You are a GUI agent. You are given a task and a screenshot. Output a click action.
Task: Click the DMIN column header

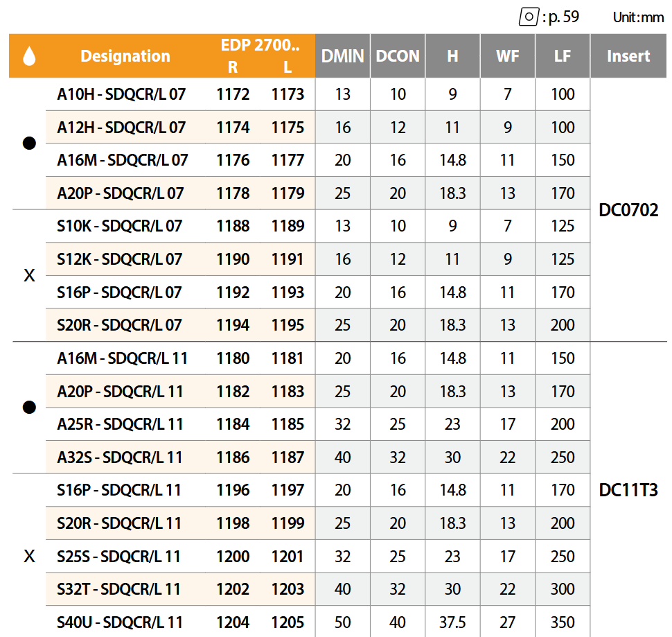coord(343,56)
